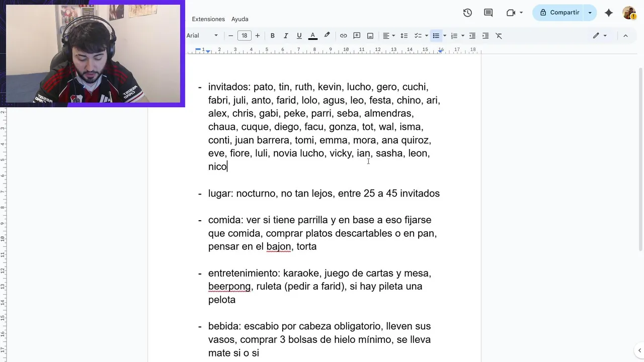Click the word "entretenimiento:" in document
Viewport: 644px width, 362px height.
[x=244, y=273]
